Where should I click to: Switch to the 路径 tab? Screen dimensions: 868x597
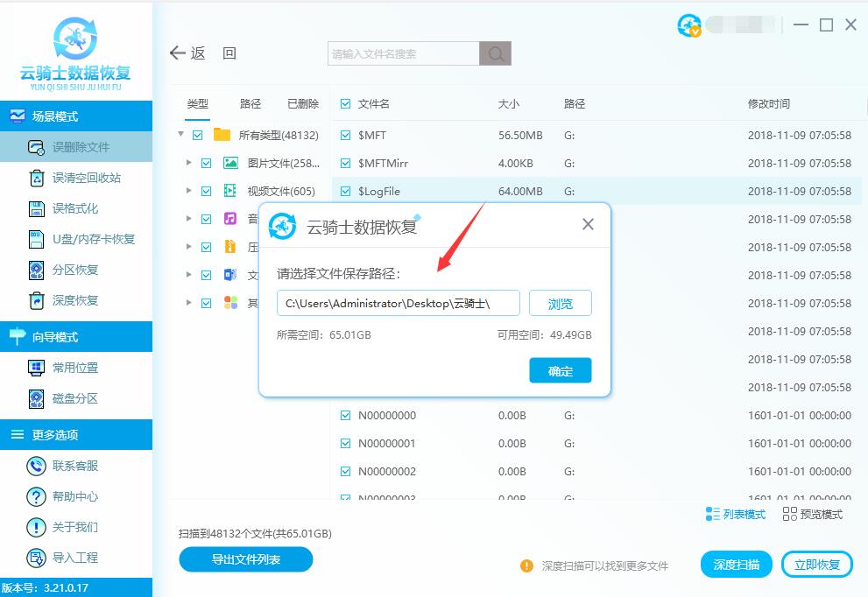point(251,103)
